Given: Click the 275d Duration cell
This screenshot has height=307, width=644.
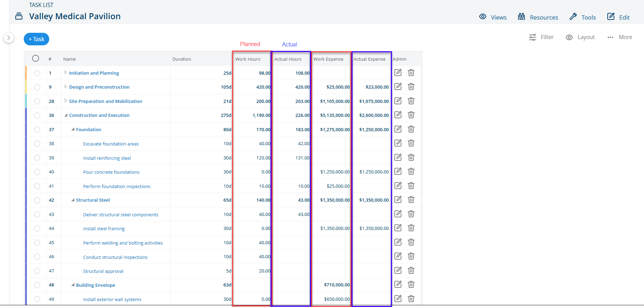Looking at the screenshot, I should pos(226,115).
